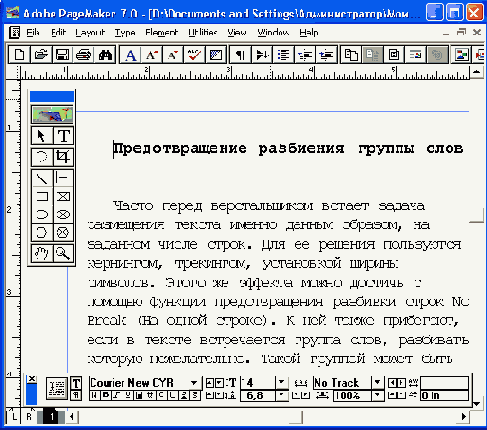Select the Rotate tool in the toolbox
This screenshot has height=430, width=487.
(41, 157)
